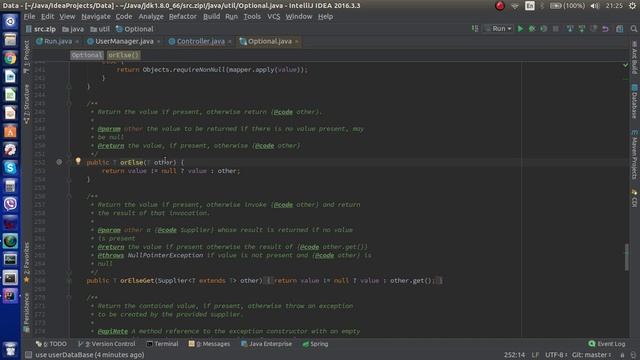Change the LF line separator in status bar
The image size is (640, 360).
[535, 355]
